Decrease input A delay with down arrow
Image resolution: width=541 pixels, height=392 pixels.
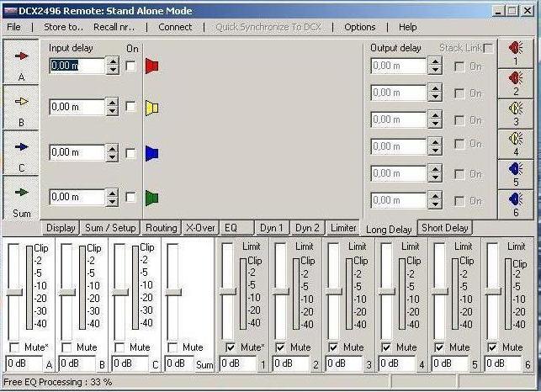pos(113,70)
